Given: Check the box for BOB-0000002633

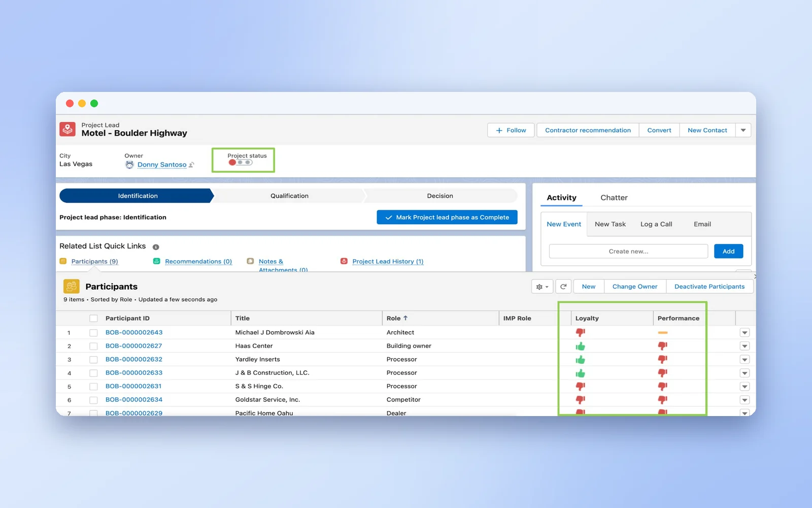Looking at the screenshot, I should tap(93, 373).
